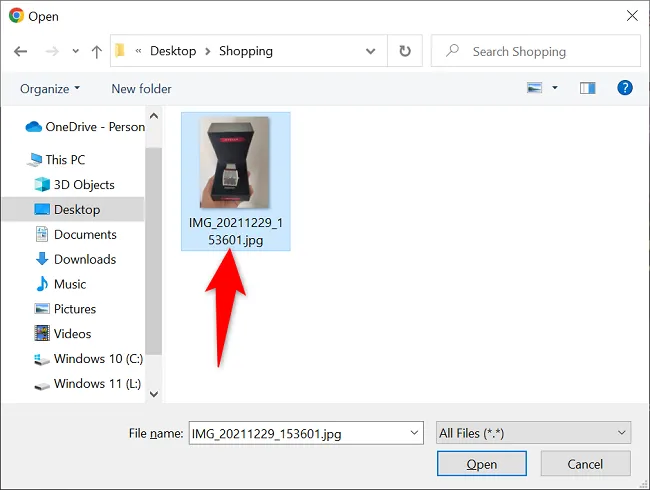Click the Search Shopping field
The image size is (650, 490).
[x=536, y=51]
